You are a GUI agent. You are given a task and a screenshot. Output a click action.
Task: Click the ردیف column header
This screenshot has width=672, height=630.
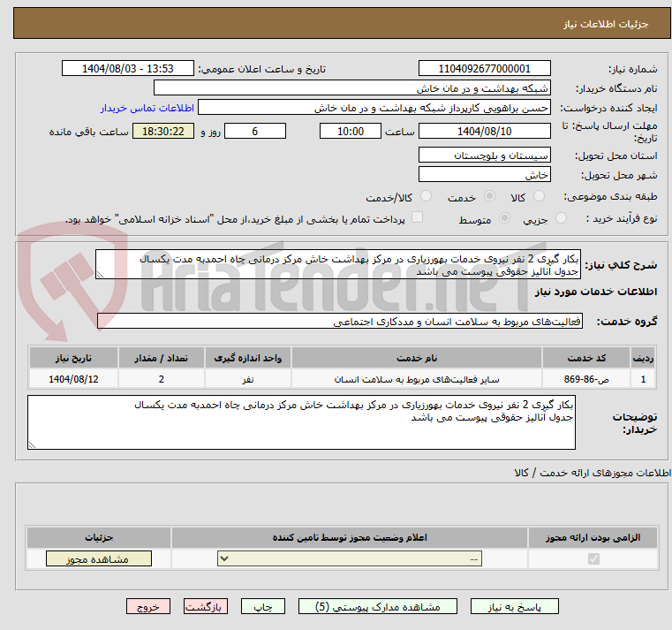coord(643,358)
